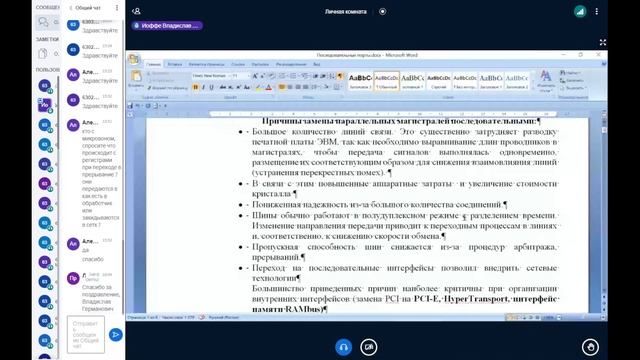This screenshot has height=360, width=640.
Task: Toggle the share webcam button
Action: pos(369,347)
